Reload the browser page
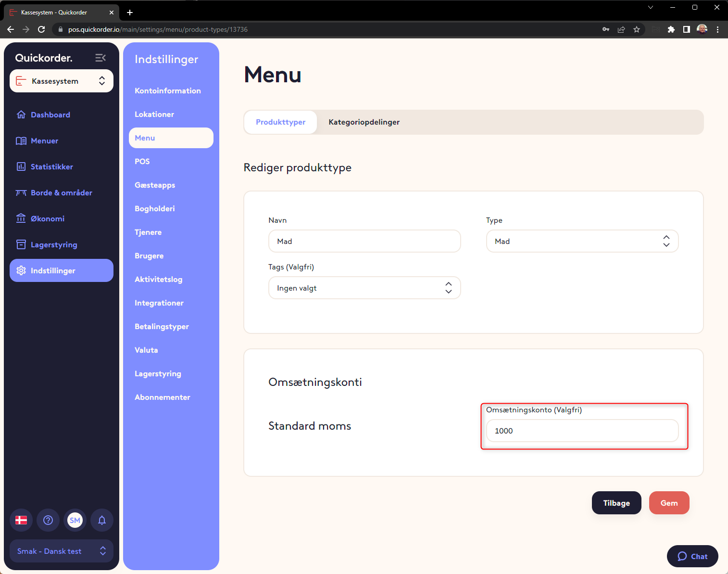Screen dimensions: 728x574 [41, 29]
